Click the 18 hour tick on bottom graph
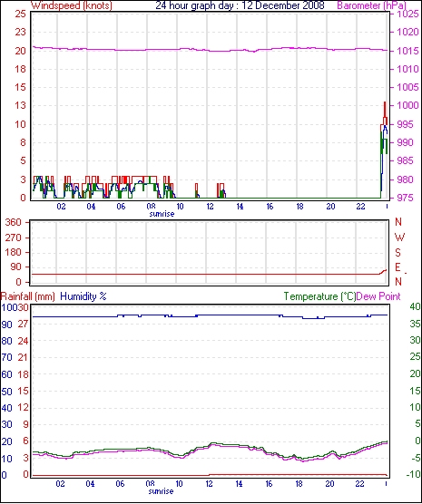422x504 pixels. tap(299, 483)
